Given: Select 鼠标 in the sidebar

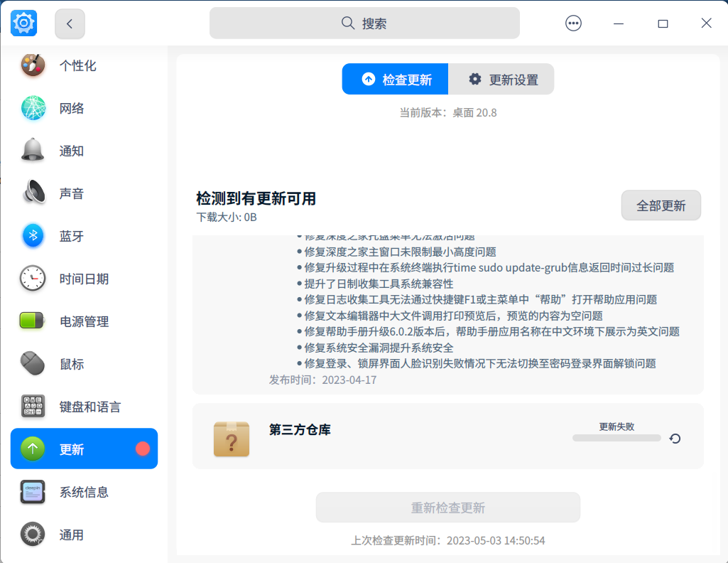Looking at the screenshot, I should click(x=84, y=364).
